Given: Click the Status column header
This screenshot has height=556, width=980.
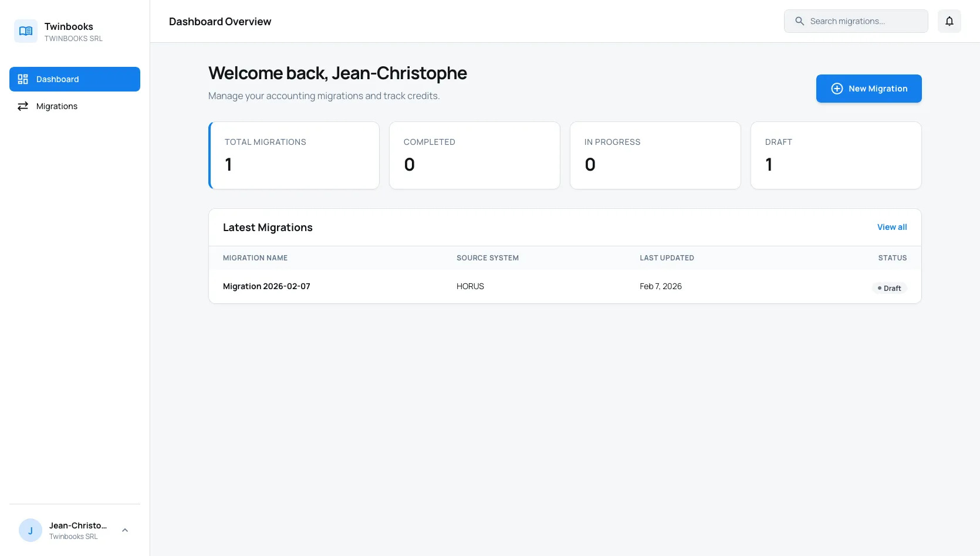Looking at the screenshot, I should (x=892, y=258).
